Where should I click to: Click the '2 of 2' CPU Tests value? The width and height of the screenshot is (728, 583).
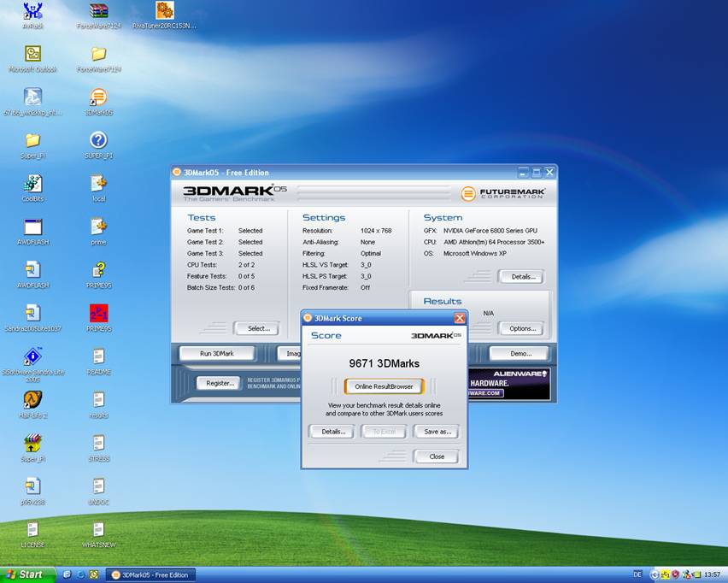pos(247,265)
